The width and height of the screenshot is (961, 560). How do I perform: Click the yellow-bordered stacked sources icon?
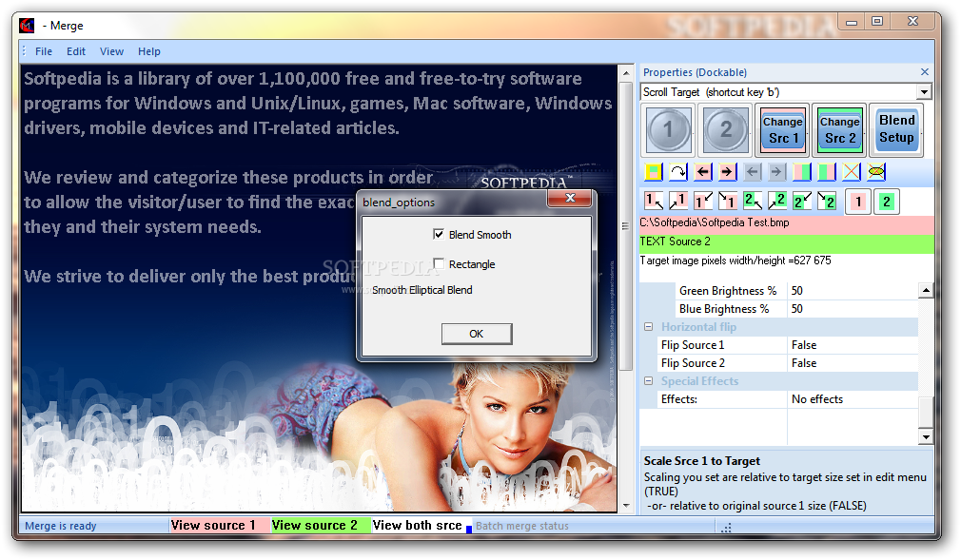[654, 172]
